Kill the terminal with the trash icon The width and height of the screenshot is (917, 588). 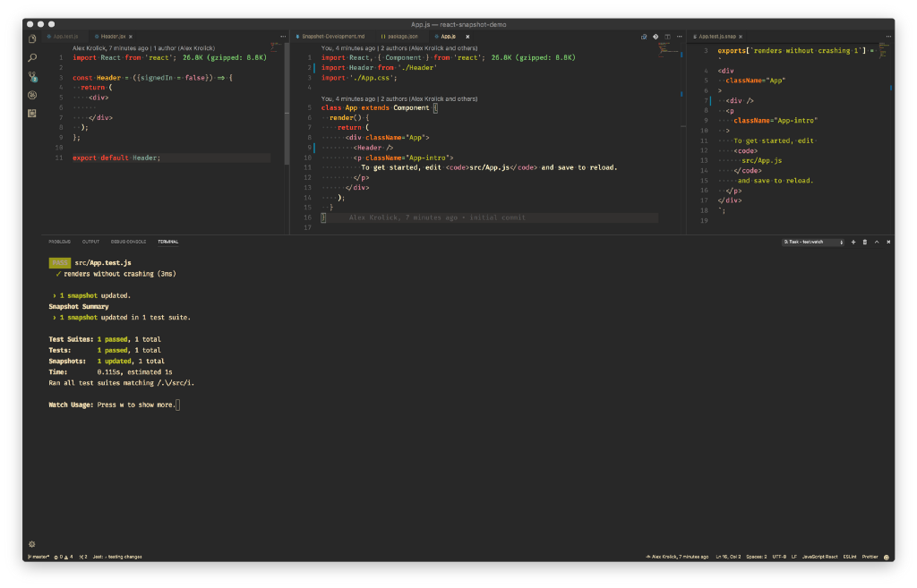tap(864, 242)
